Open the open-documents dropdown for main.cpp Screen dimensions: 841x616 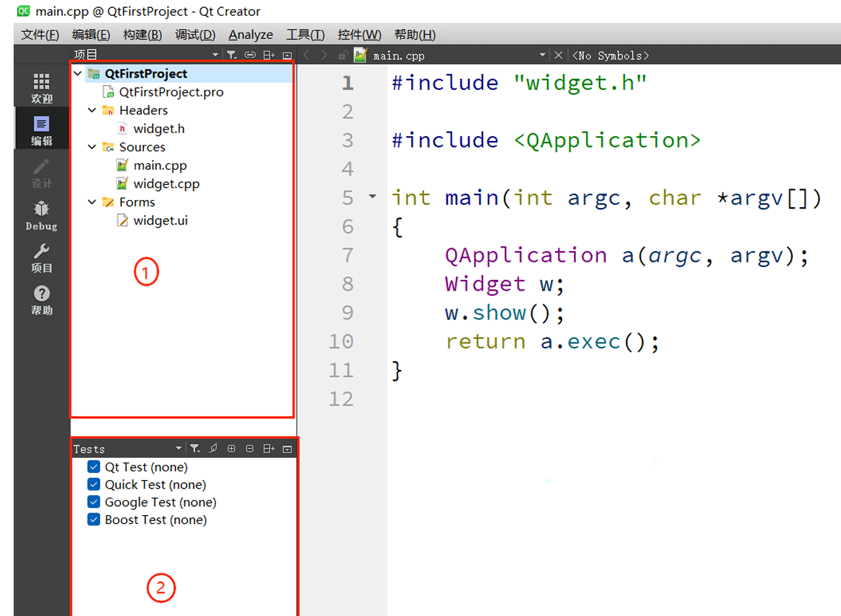point(542,55)
